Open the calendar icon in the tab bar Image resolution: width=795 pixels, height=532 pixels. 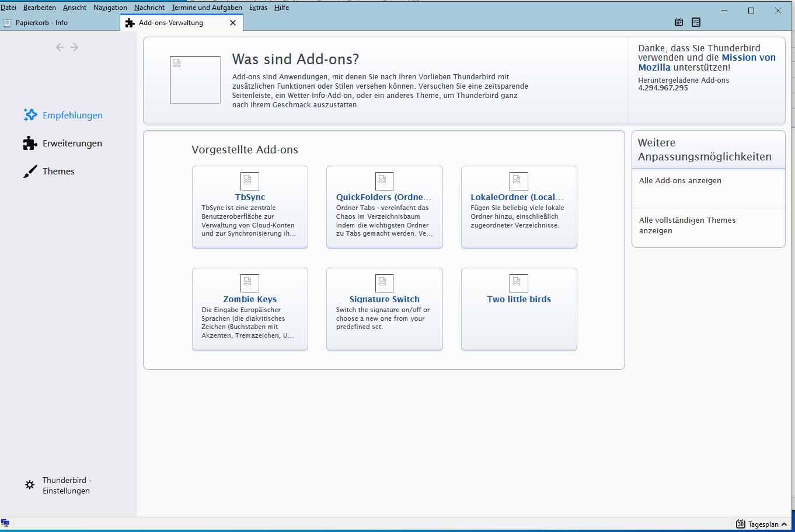click(679, 22)
